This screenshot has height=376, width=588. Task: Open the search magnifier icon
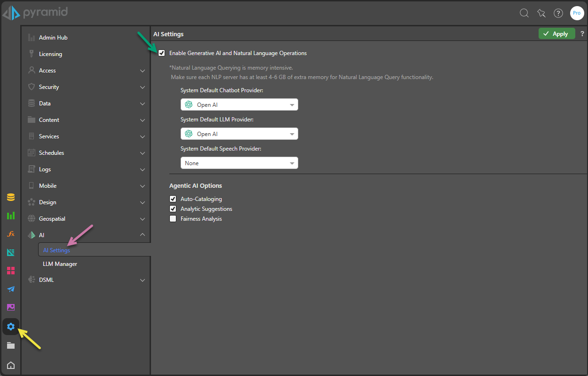tap(524, 13)
